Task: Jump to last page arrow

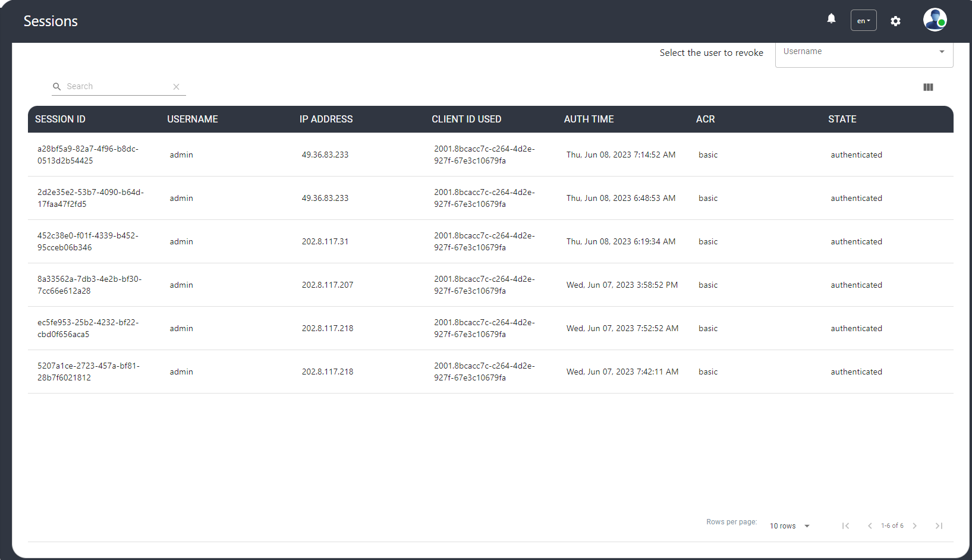Action: pyautogui.click(x=939, y=526)
